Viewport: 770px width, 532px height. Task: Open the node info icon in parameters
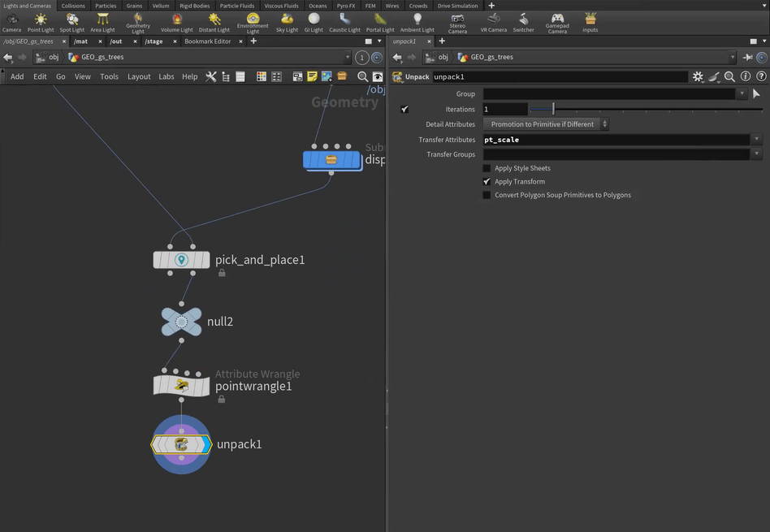point(746,76)
